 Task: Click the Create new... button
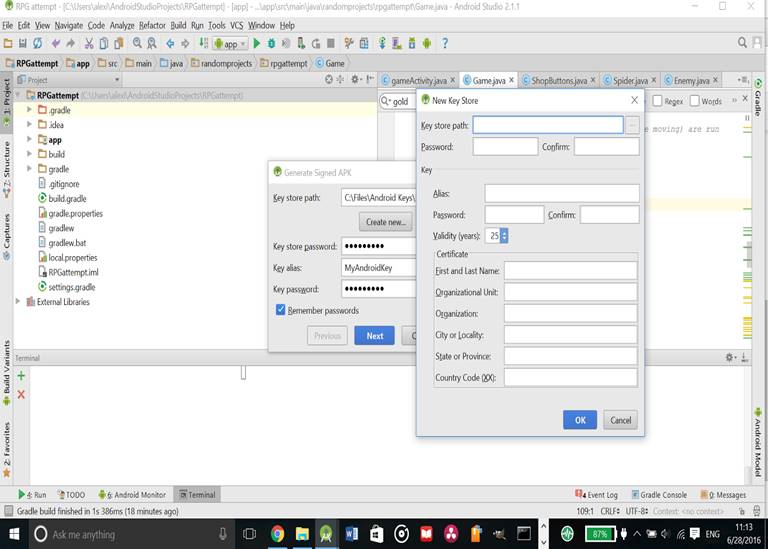click(x=386, y=222)
